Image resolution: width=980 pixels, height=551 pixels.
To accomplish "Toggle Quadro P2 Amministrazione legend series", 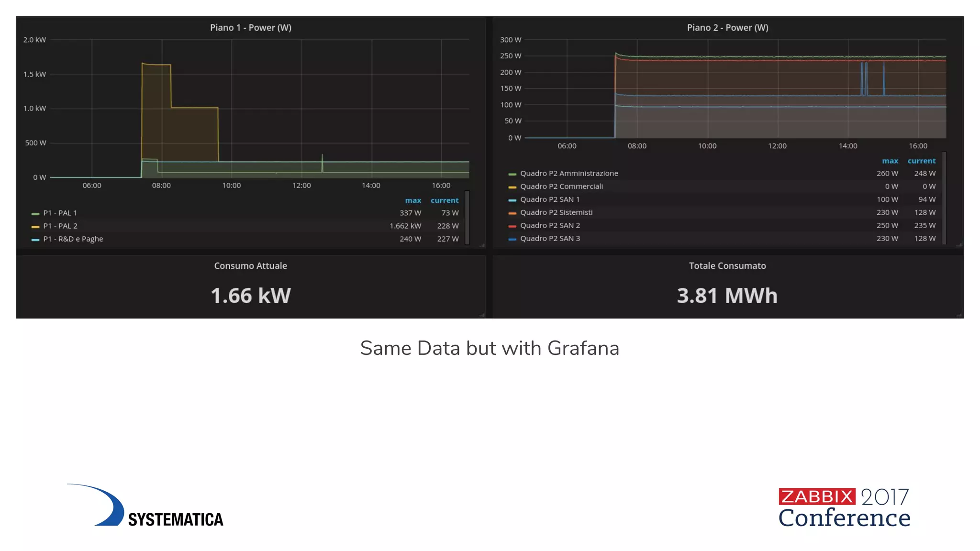I will click(569, 173).
